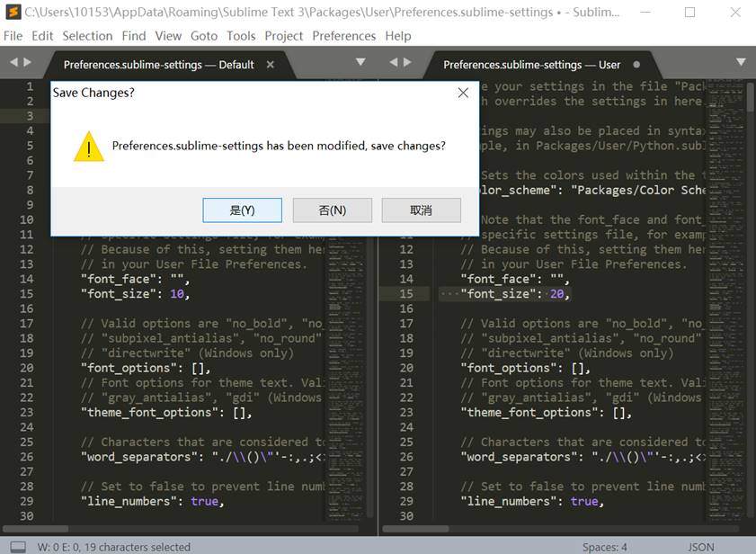Click line number 3 in left gutter
Viewport: 756px width, 554px height.
pos(30,116)
